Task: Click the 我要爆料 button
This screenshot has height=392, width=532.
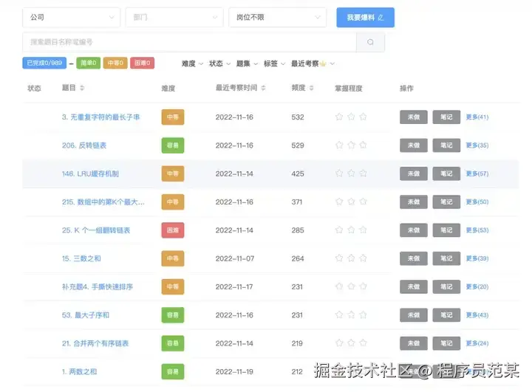Action: 366,17
